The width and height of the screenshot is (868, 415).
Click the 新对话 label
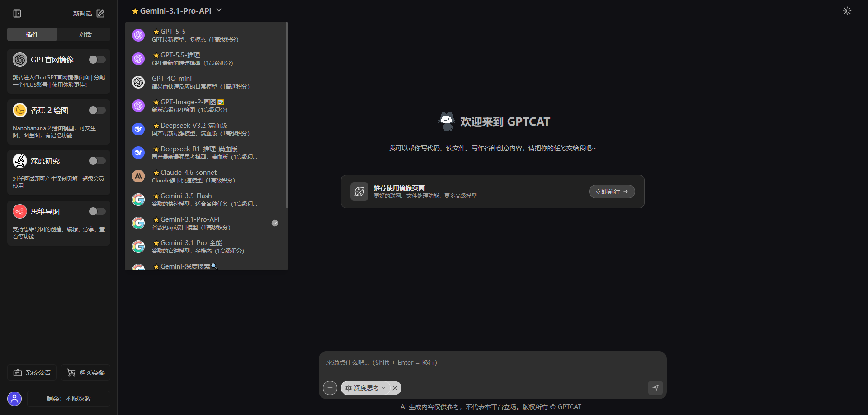[x=83, y=14]
